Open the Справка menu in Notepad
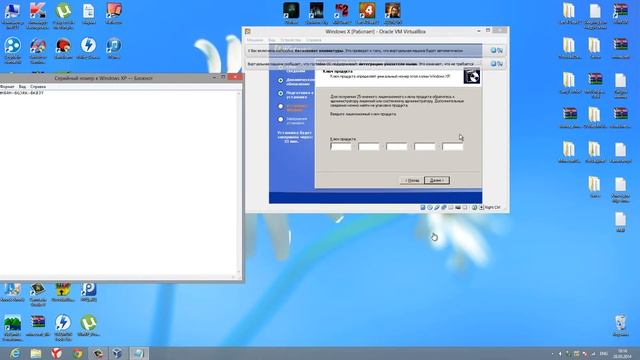Screen dimensions: 640x360 [38, 87]
